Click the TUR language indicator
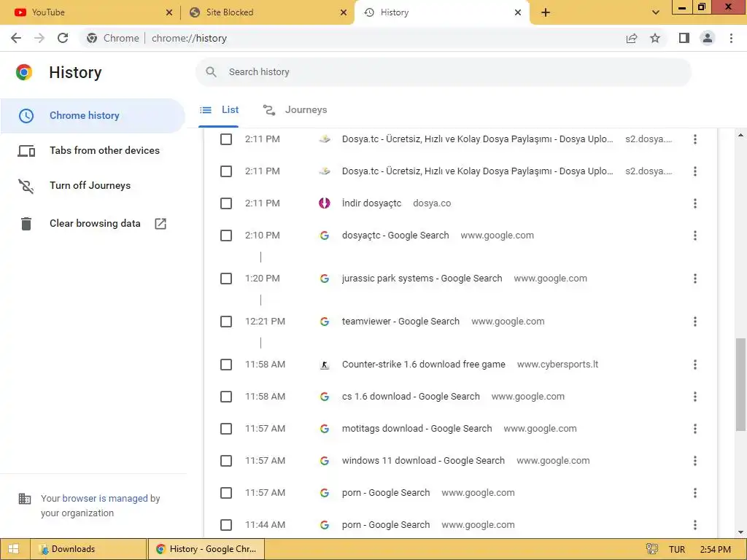This screenshot has width=747, height=560. 676,550
